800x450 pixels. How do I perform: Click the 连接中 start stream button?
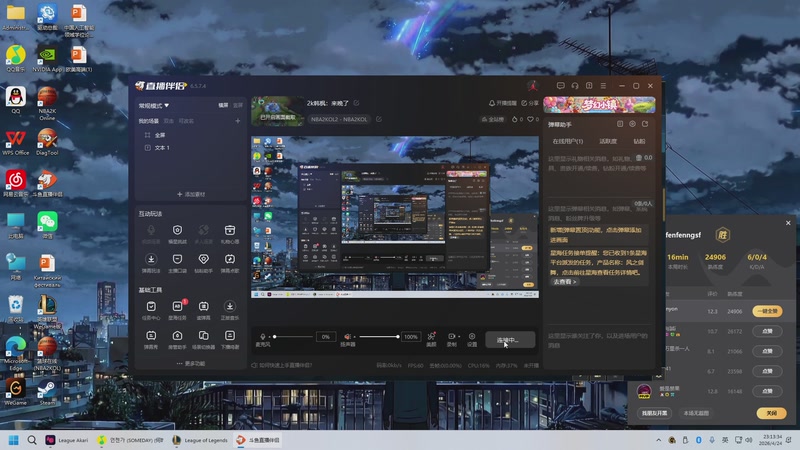tap(510, 340)
